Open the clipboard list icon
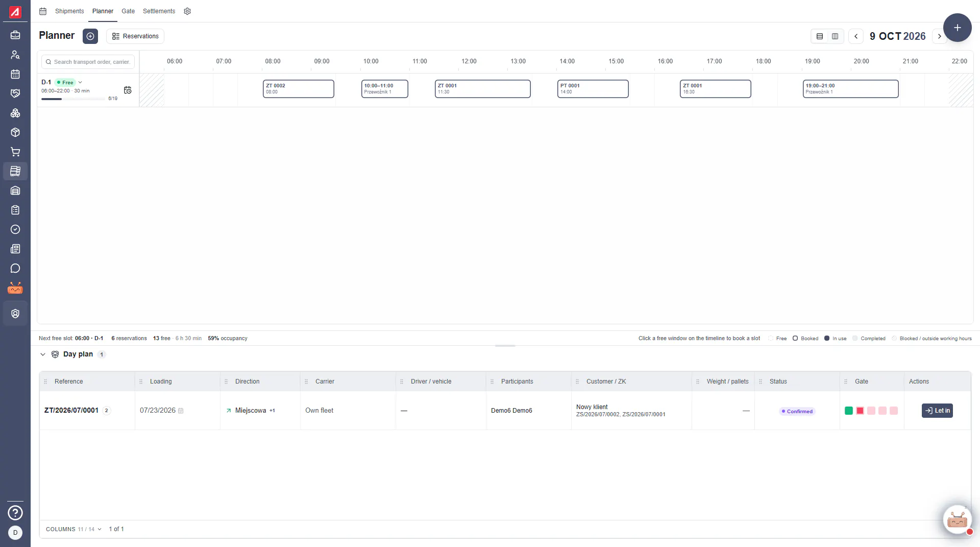Screen dimensions: 980x547 pyautogui.click(x=15, y=210)
